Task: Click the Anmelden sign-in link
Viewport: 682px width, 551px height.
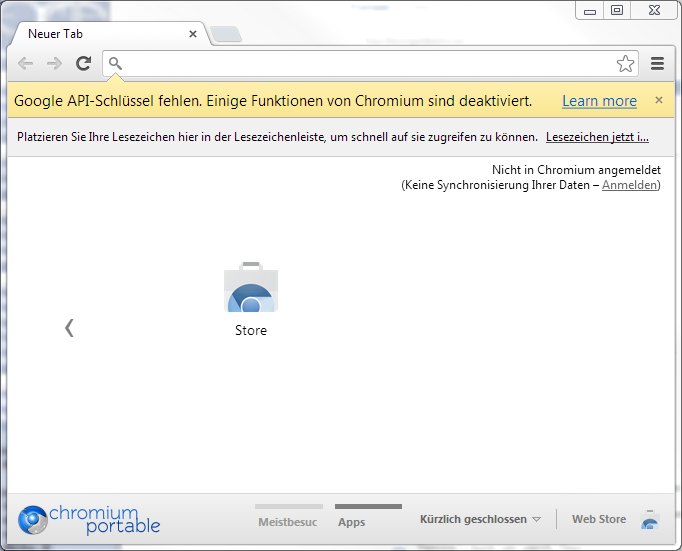Action: [629, 185]
